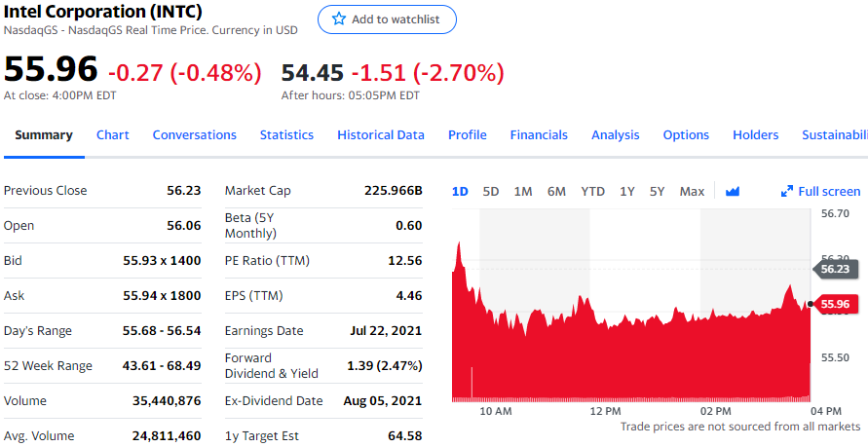Switch chart to YTD range
Screen dimensions: 868x447
[592, 192]
